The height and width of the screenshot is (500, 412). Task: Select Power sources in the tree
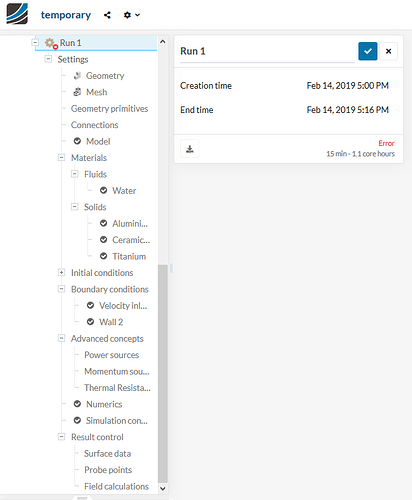tap(111, 355)
